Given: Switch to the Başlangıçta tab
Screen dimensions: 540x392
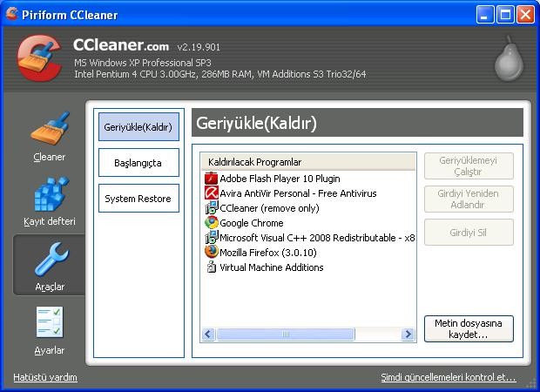Looking at the screenshot, I should 138,163.
